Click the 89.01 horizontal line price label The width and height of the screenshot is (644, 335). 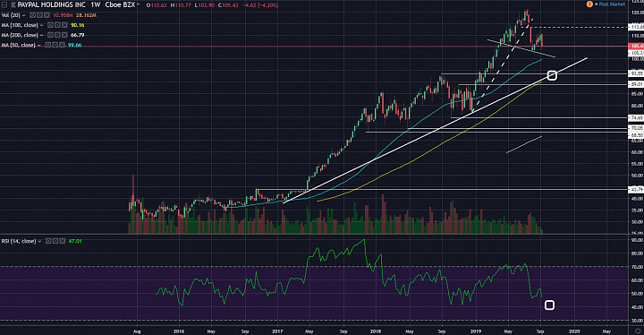[637, 84]
